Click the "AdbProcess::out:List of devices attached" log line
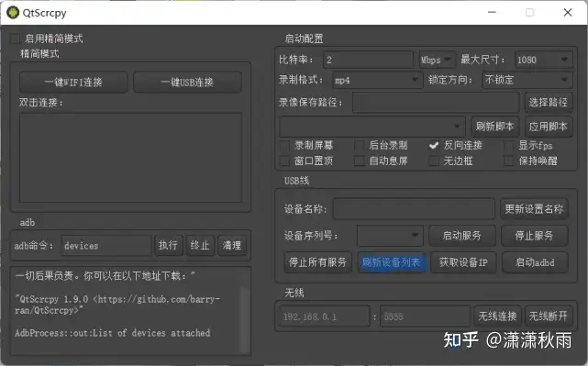This screenshot has width=588, height=366. pyautogui.click(x=113, y=333)
